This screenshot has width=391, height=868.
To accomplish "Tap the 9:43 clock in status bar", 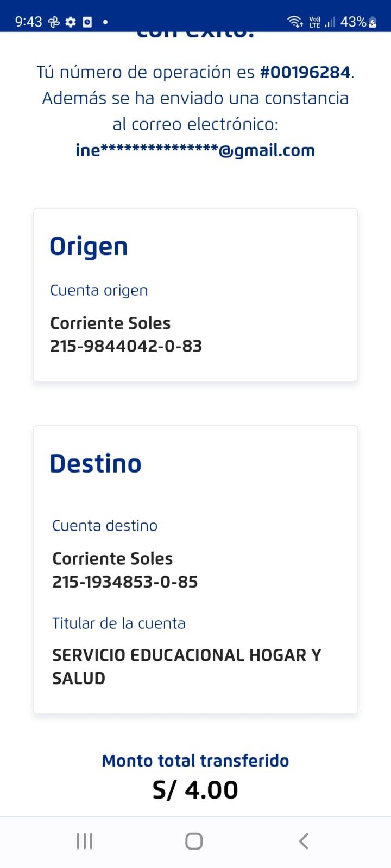I will tap(28, 22).
